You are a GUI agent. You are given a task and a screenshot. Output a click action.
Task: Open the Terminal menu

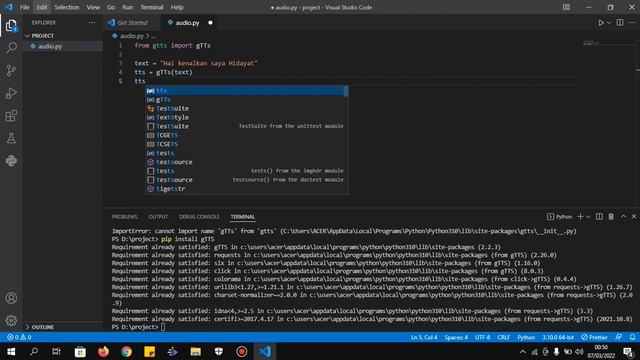tap(151, 7)
